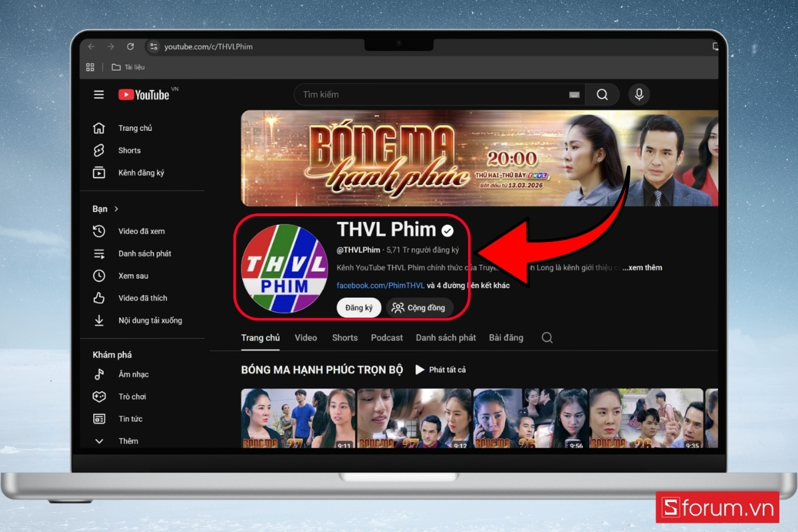
Task: Open the hamburger menu to collapse the sidebar
Action: pyautogui.click(x=98, y=94)
